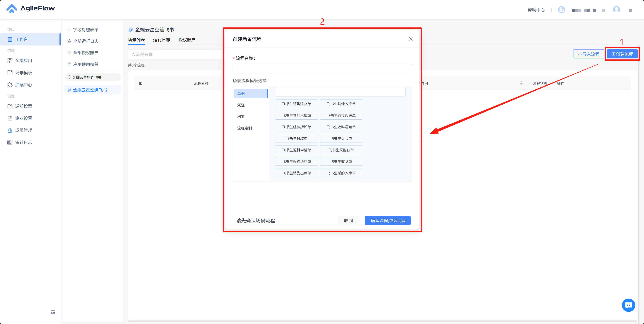Click the AgileFlow logo icon
644x324 pixels.
pyautogui.click(x=11, y=8)
